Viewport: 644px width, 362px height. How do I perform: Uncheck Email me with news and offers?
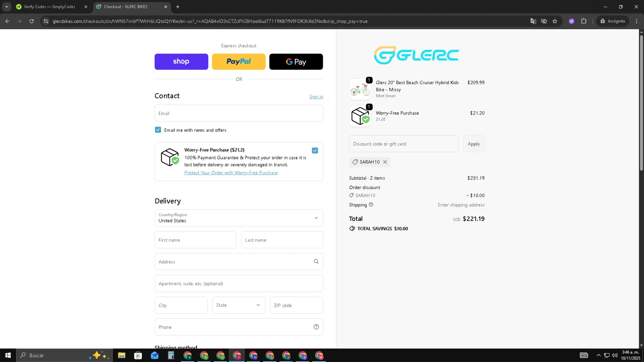click(x=158, y=130)
